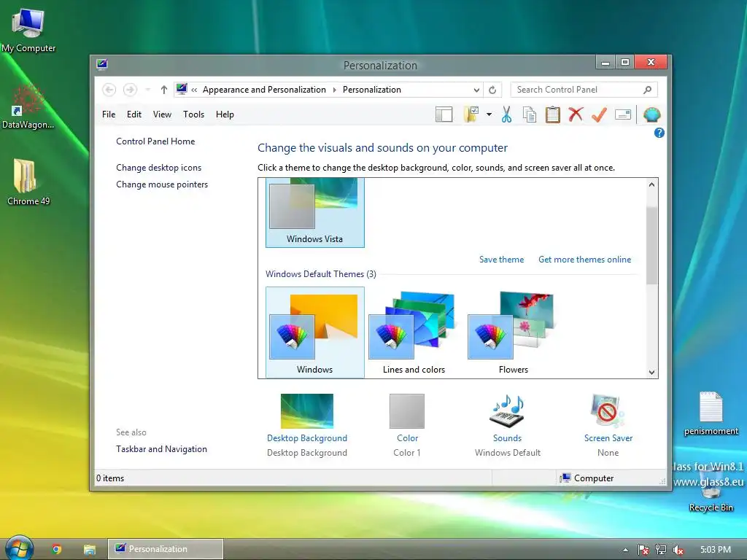Open File Explorer from the taskbar
The width and height of the screenshot is (747, 560).
coord(90,549)
